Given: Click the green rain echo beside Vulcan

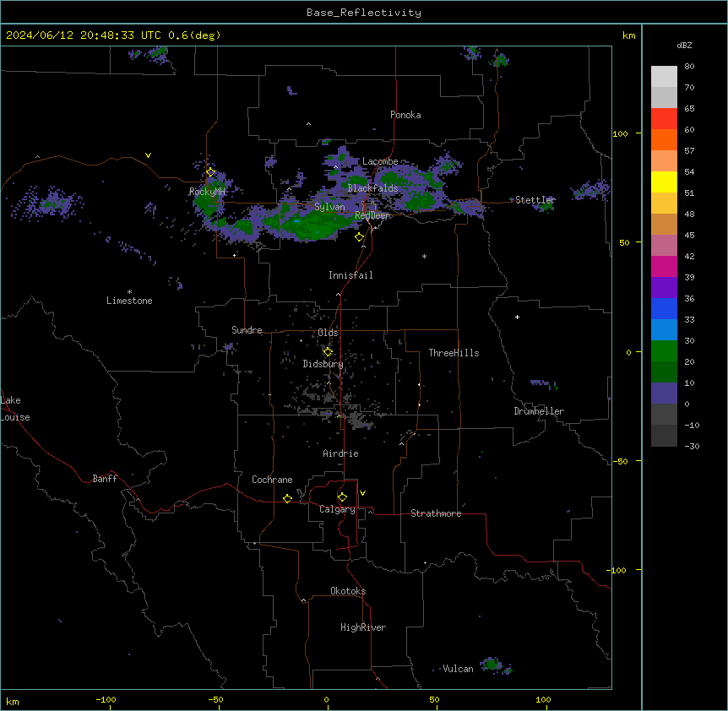Looking at the screenshot, I should point(492,665).
